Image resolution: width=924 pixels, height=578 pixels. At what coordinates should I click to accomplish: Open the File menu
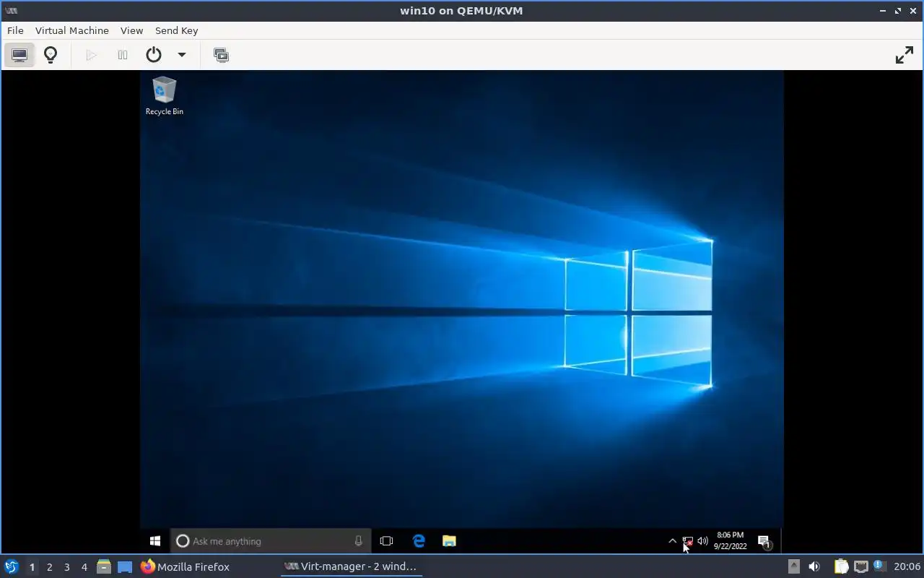tap(15, 30)
